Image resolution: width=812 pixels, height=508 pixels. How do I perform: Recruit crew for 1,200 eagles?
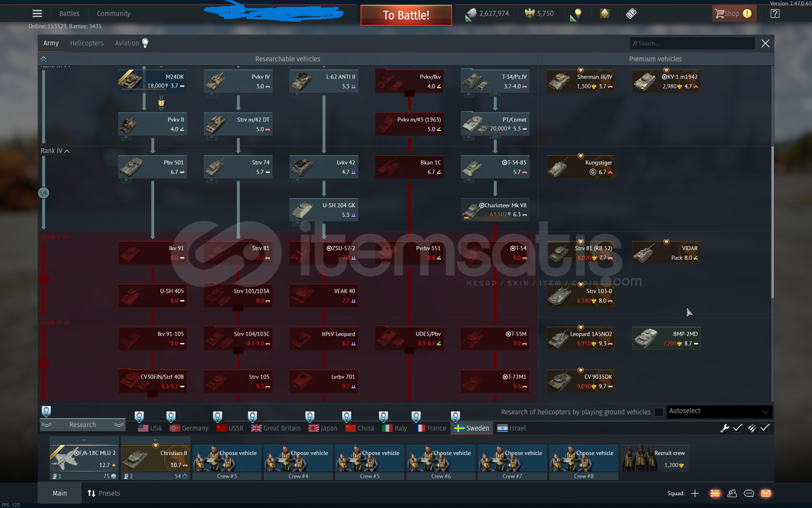(655, 458)
